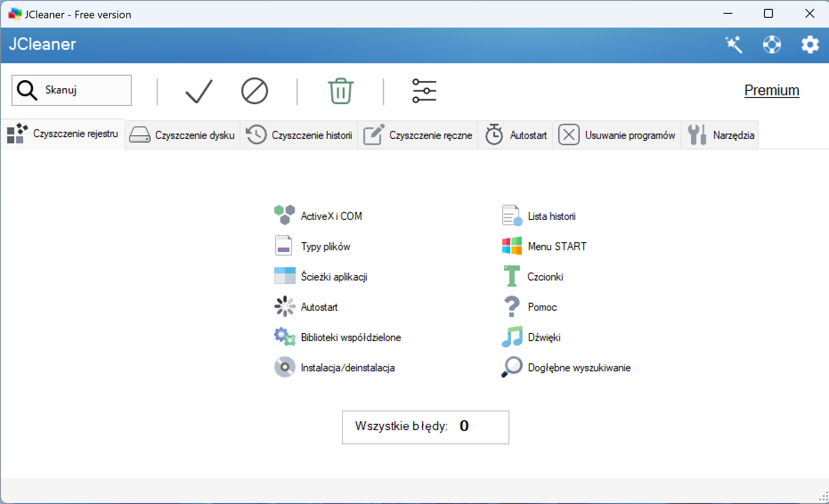Switch to Czyszczenie rejestru tab
Screen dimensions: 829x504
pos(63,134)
